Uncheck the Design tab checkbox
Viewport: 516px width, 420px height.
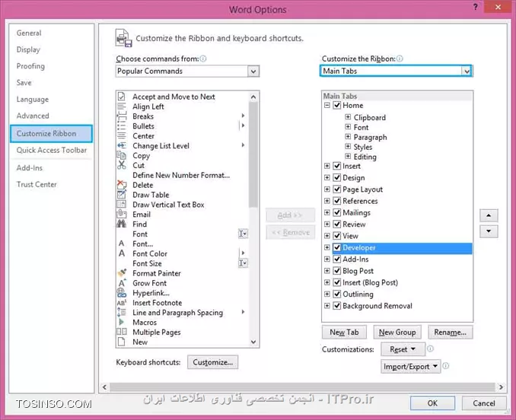point(336,177)
